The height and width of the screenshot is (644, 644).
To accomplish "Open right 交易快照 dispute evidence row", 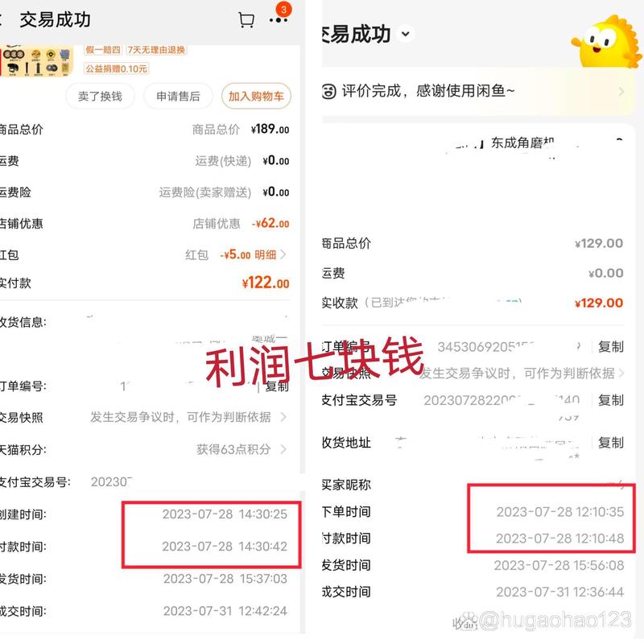I will click(x=473, y=374).
